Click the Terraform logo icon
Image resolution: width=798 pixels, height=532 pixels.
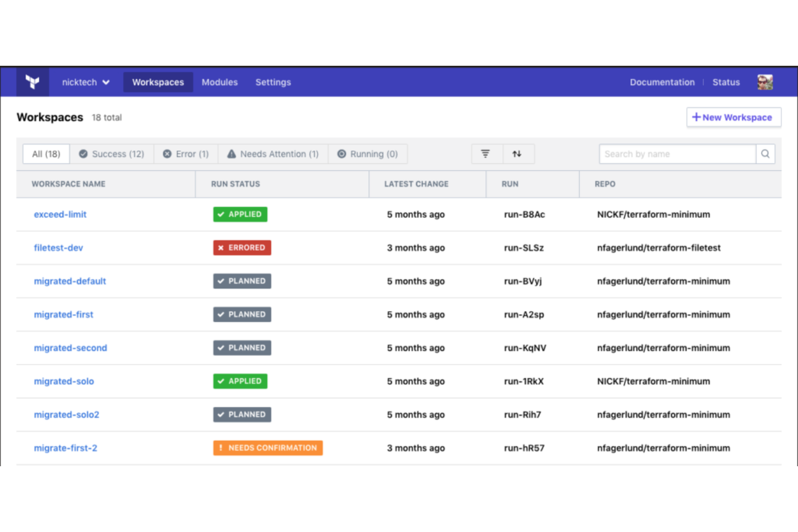(x=32, y=81)
